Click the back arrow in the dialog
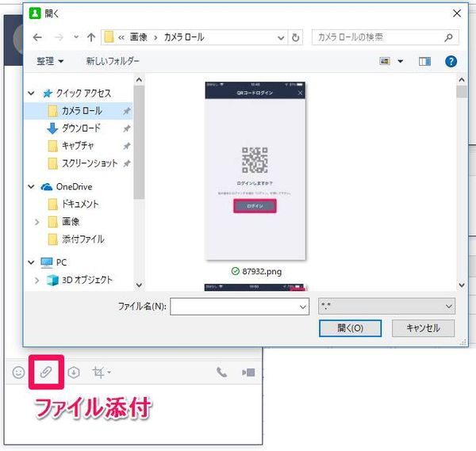The height and width of the screenshot is (451, 476). [x=37, y=37]
